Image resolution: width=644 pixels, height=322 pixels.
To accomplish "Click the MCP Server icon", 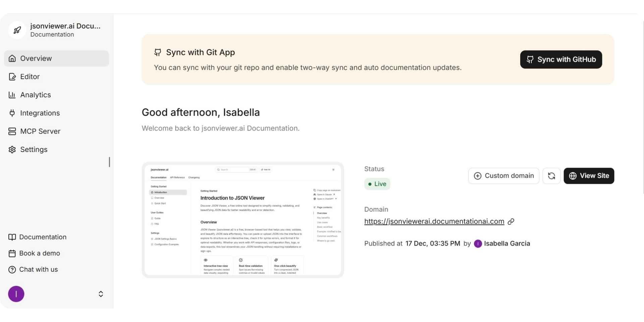I will point(12,131).
